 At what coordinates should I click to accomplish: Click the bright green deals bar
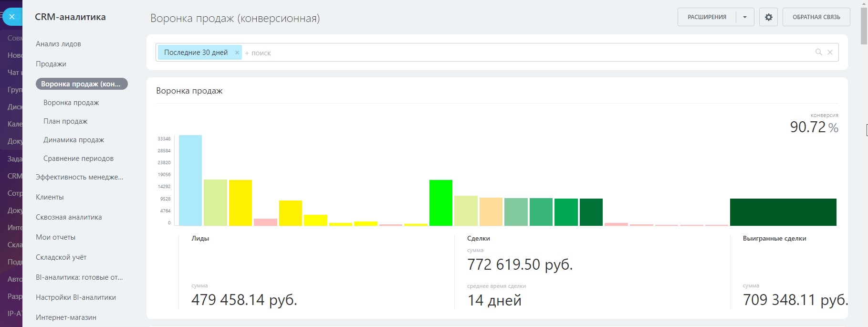(x=441, y=203)
